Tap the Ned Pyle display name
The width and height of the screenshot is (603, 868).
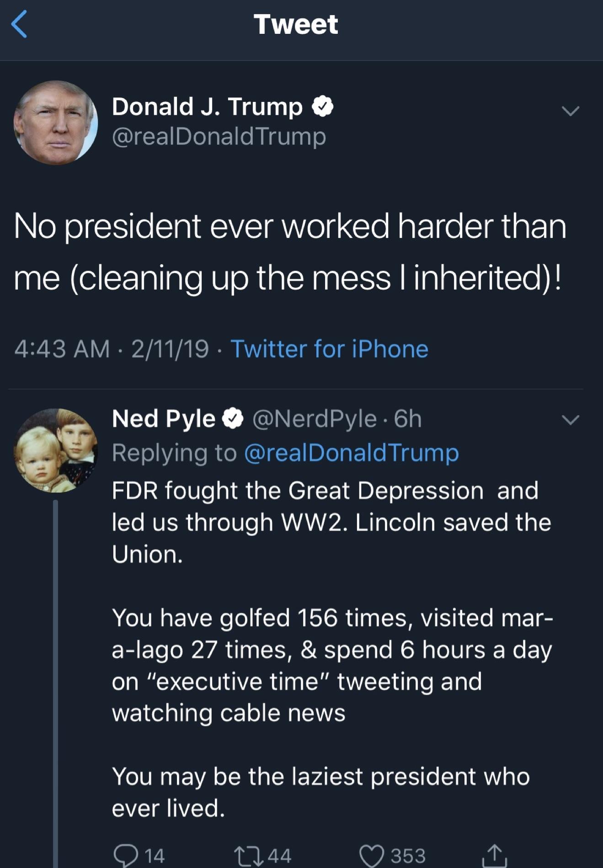click(x=164, y=419)
